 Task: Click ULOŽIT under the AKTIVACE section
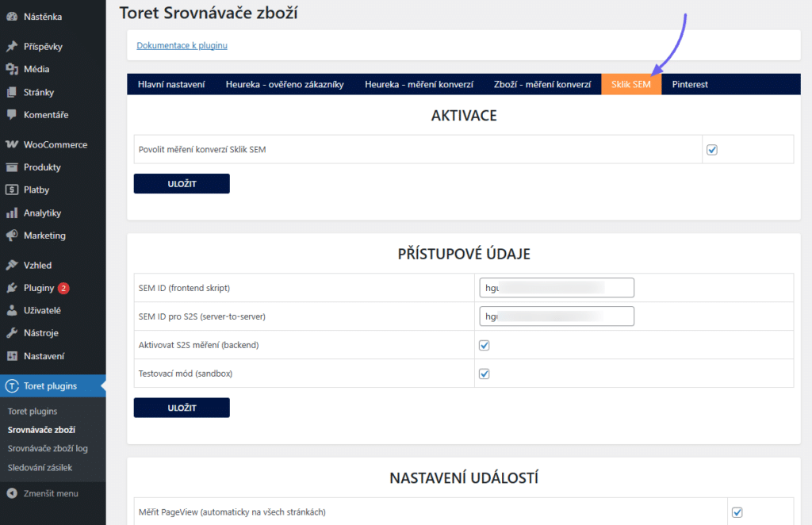click(x=181, y=183)
